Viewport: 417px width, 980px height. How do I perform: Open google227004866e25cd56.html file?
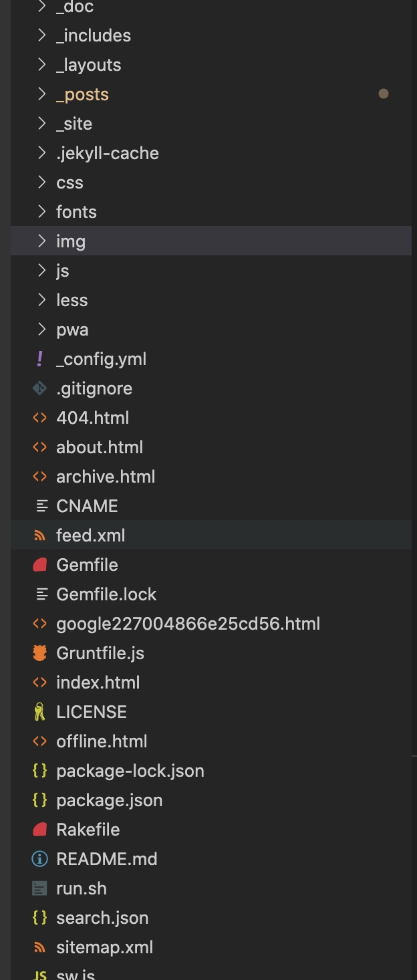pyautogui.click(x=188, y=624)
